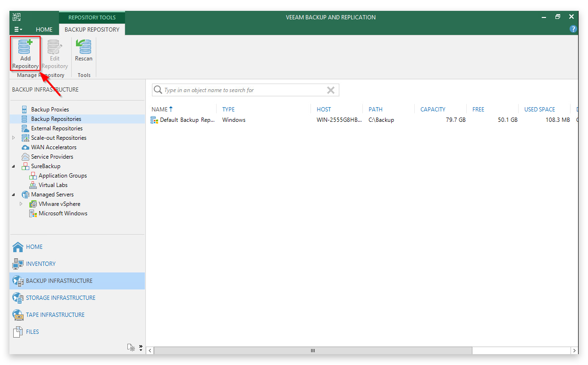Click the Rescan tool icon
Image resolution: width=588 pixels, height=365 pixels.
pyautogui.click(x=84, y=47)
